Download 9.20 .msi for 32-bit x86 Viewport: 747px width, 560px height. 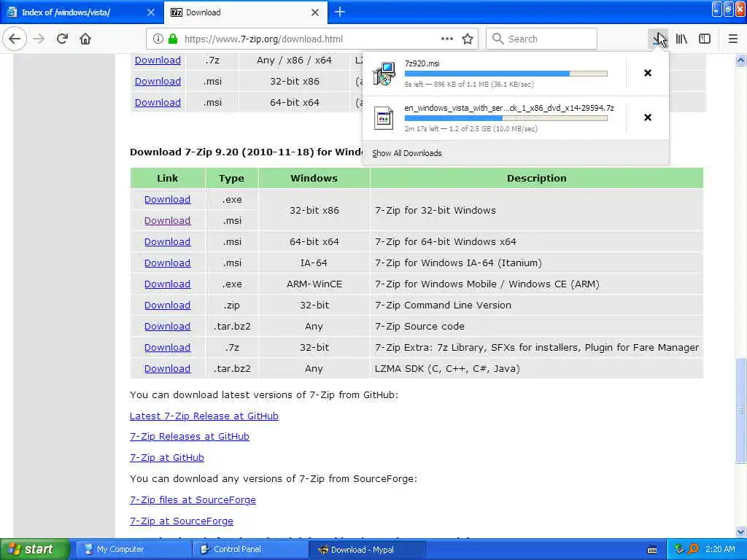coord(167,220)
